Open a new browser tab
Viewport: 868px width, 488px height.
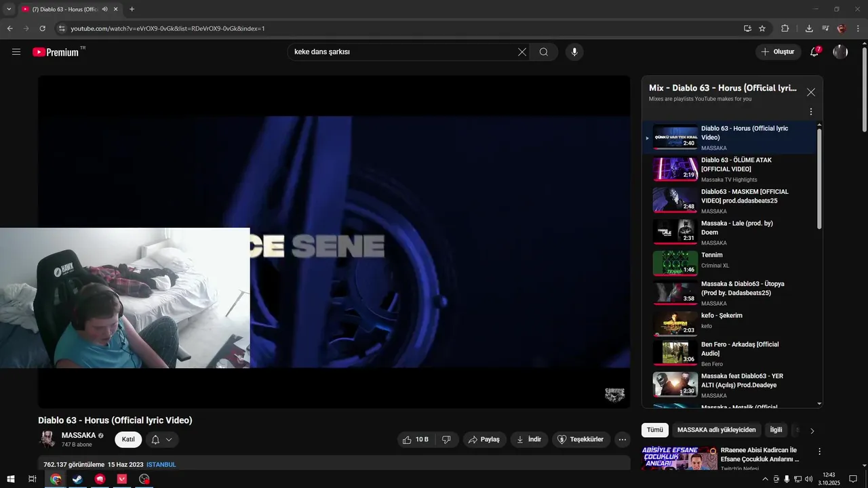click(x=132, y=9)
